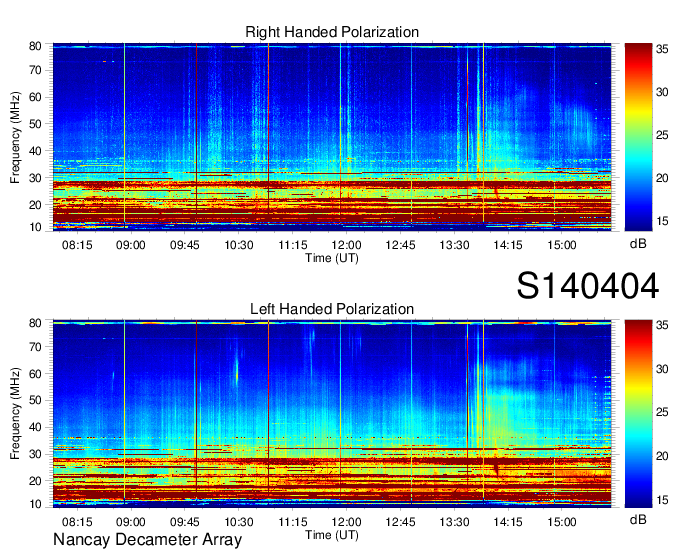Click the 09:45 tick label on the top plot
680x552 pixels.
(x=185, y=245)
